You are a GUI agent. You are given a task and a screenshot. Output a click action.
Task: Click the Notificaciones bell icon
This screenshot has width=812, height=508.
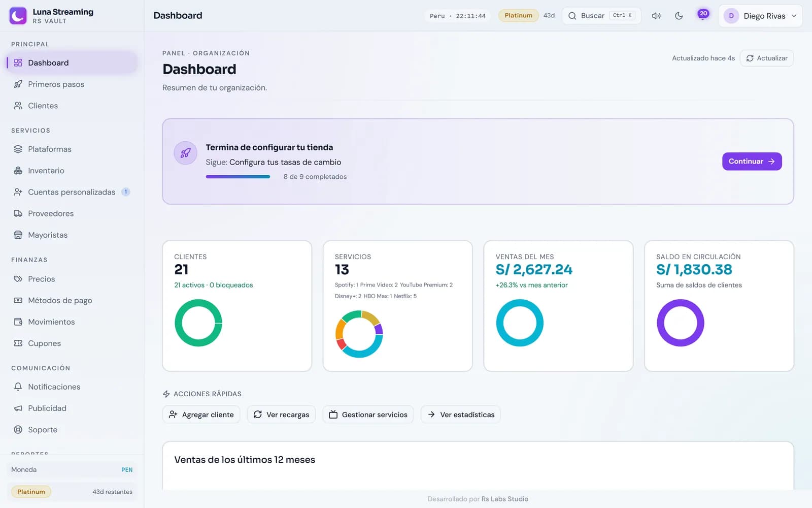click(18, 387)
